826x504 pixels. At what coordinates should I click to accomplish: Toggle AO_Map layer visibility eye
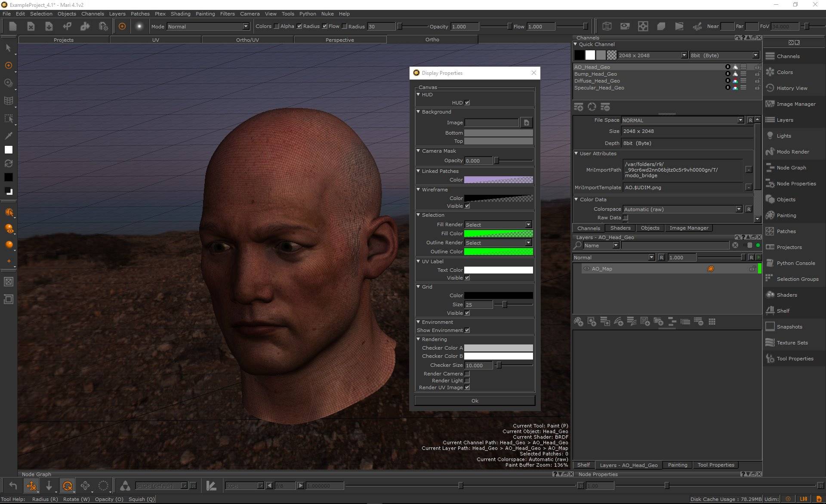pos(586,269)
